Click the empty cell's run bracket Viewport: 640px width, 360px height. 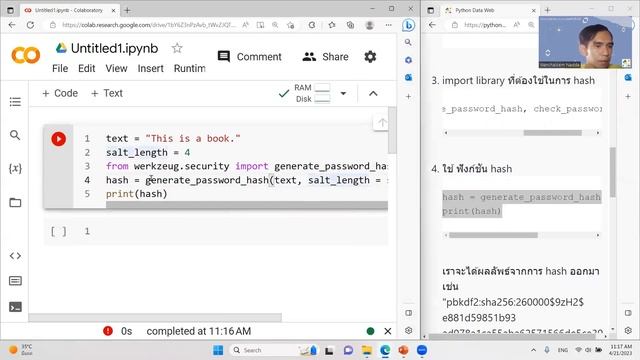coord(58,231)
